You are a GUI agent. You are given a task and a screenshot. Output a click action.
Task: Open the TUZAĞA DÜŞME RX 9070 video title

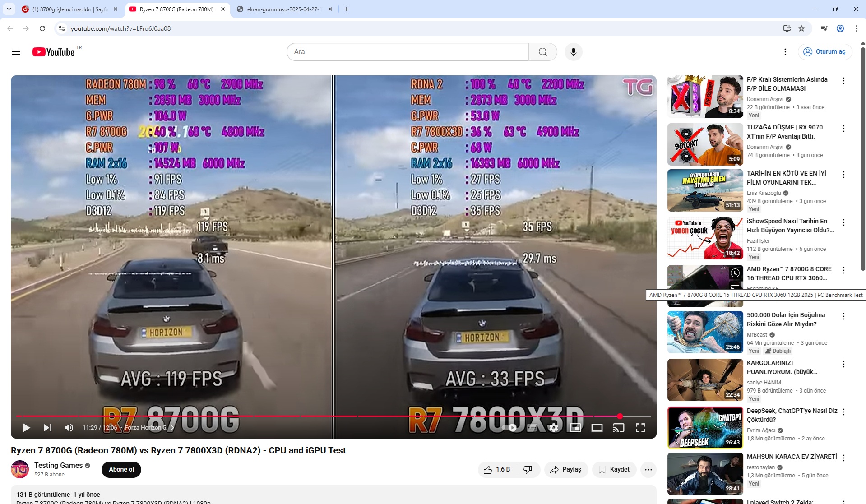(785, 132)
